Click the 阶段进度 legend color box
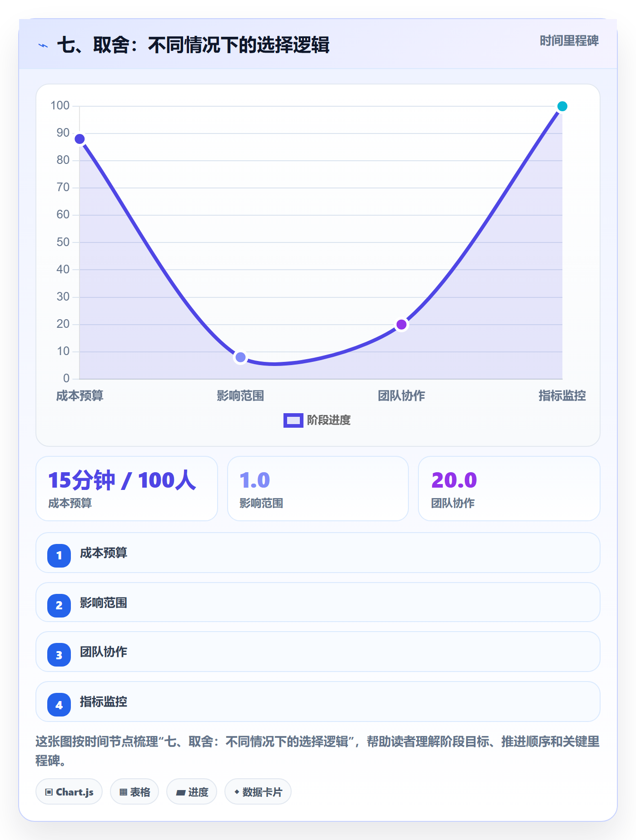This screenshot has width=636, height=840. [x=293, y=420]
